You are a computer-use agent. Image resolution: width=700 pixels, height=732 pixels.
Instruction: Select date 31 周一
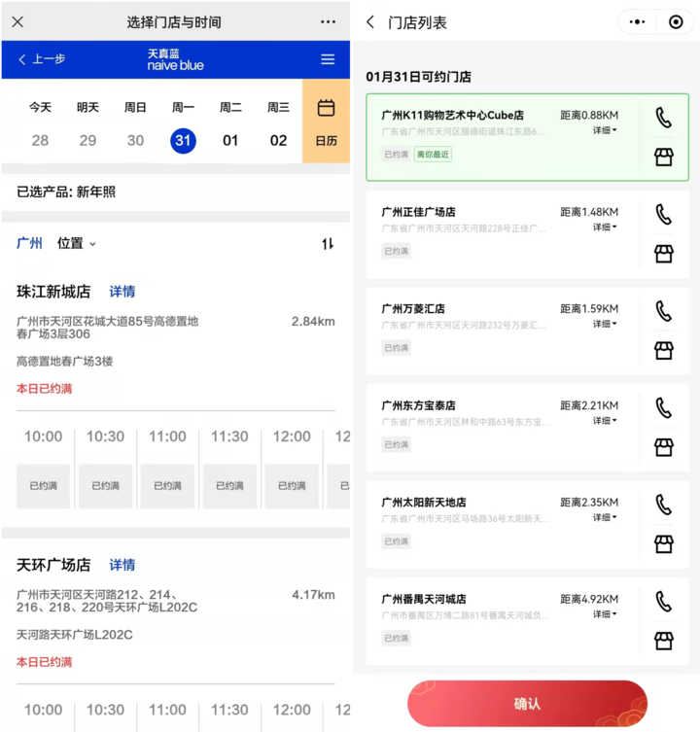[183, 127]
